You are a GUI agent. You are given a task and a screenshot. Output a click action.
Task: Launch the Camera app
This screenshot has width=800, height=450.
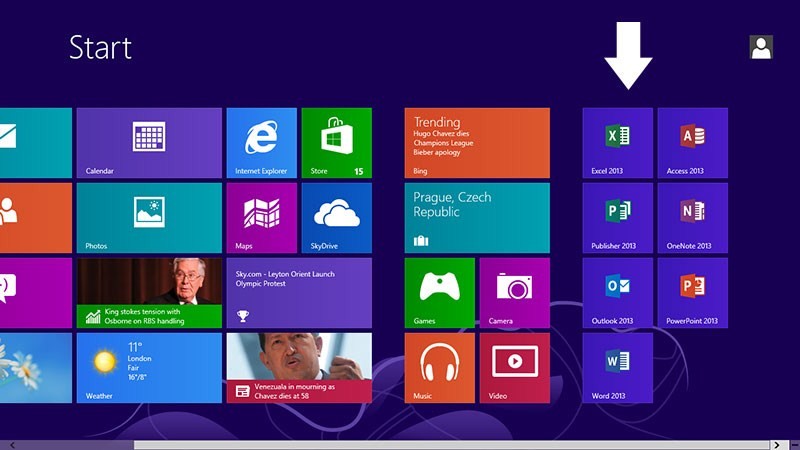tap(515, 293)
